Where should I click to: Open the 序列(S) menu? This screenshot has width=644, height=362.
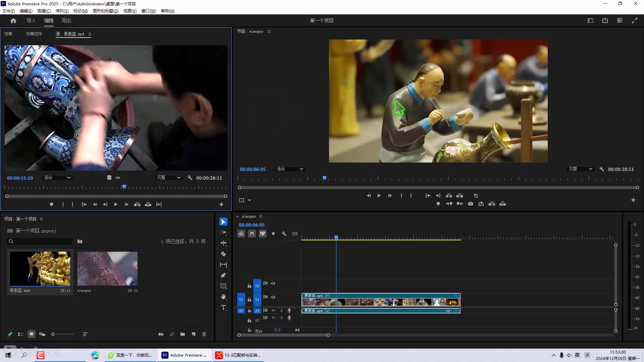coord(62,11)
